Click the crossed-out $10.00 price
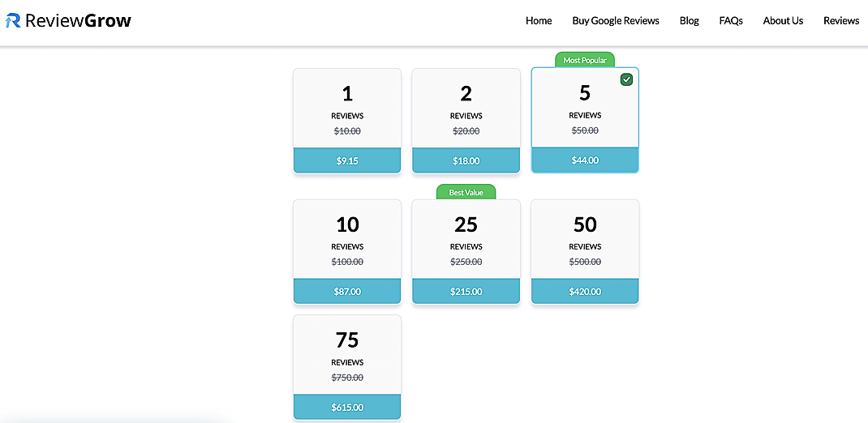This screenshot has width=868, height=423. tap(347, 131)
